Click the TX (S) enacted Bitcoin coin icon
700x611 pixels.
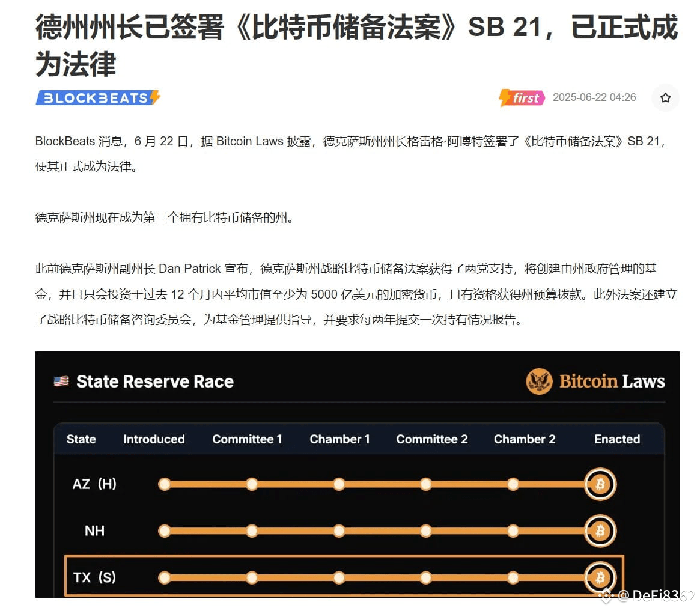coord(600,577)
